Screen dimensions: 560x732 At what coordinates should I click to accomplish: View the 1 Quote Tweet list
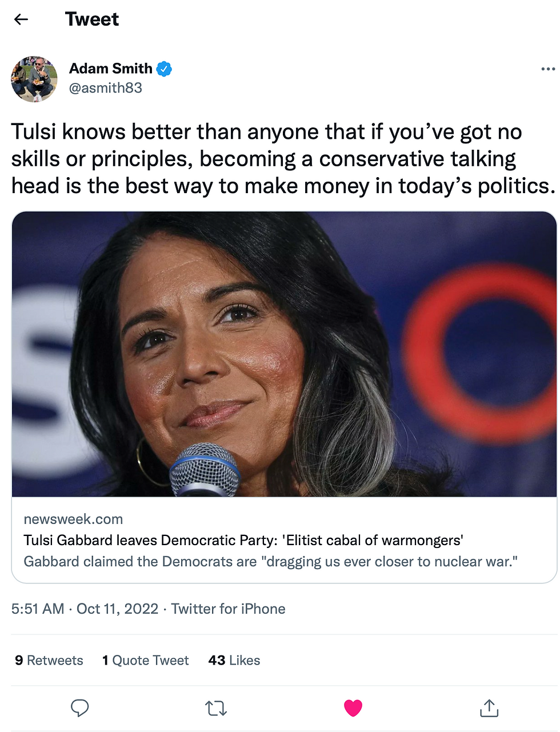146,661
